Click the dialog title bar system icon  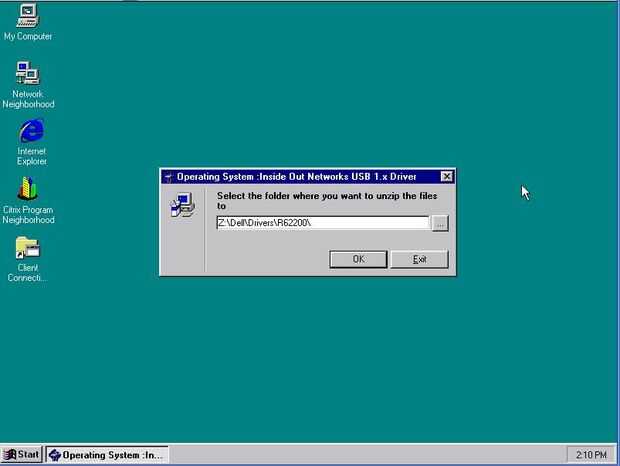[169, 177]
